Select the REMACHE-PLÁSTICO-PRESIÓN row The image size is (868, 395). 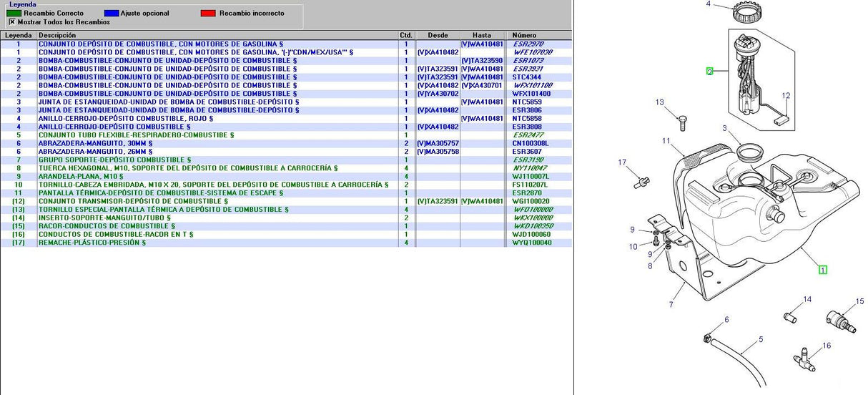pos(92,243)
